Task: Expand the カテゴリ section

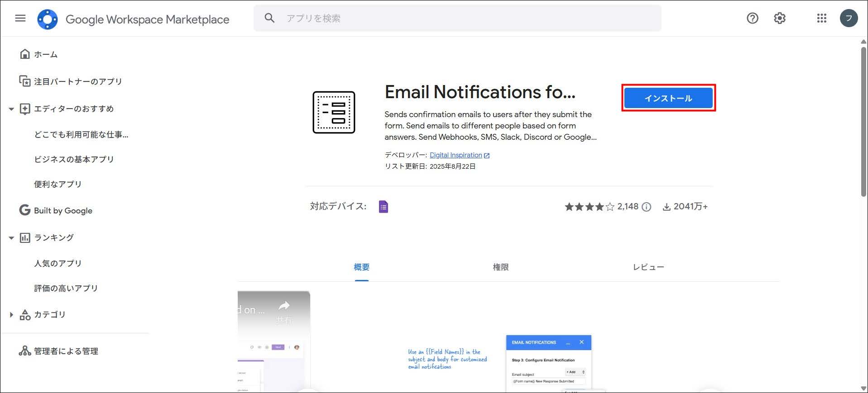Action: (x=11, y=315)
